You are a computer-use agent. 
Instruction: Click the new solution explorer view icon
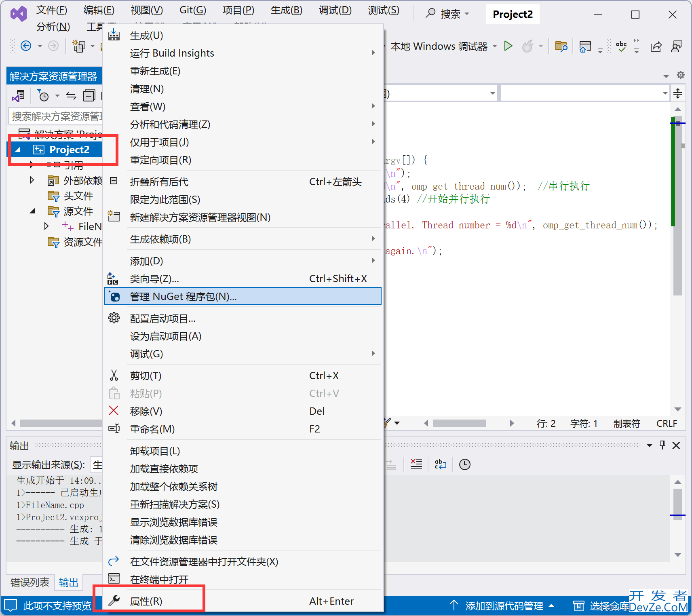tap(114, 216)
